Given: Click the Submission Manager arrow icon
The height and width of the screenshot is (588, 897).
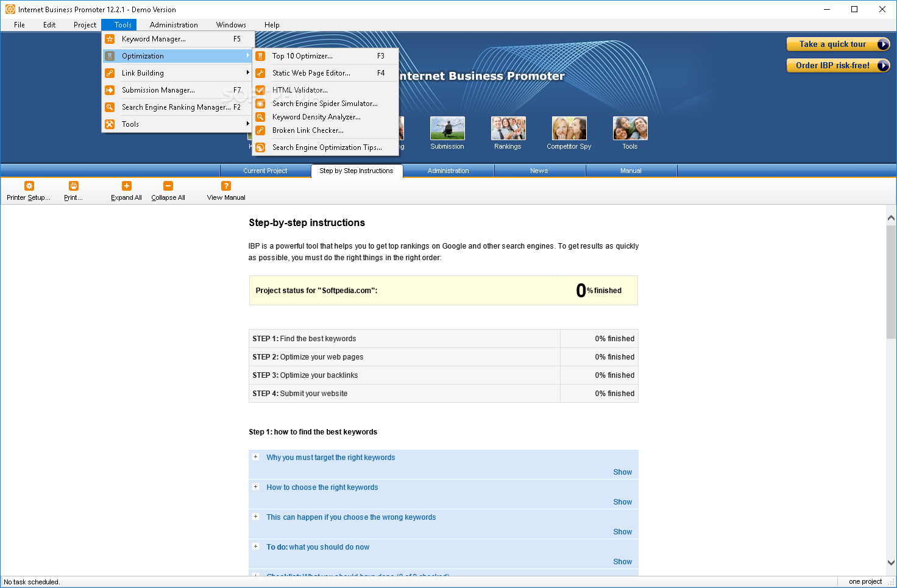Looking at the screenshot, I should pos(110,90).
